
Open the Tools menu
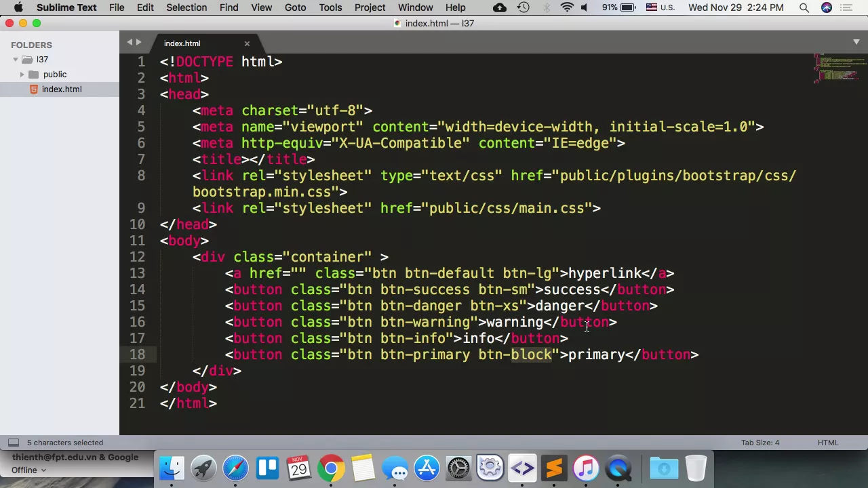tap(330, 7)
